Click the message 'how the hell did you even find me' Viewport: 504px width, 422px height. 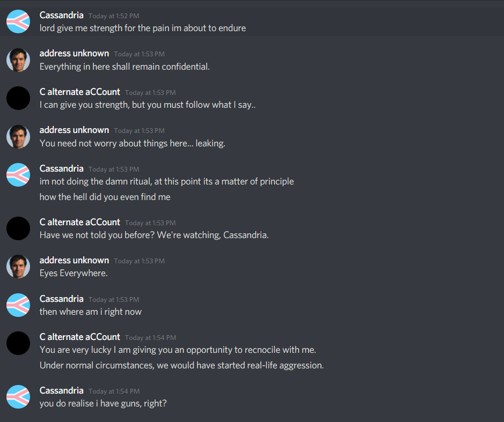(x=105, y=197)
